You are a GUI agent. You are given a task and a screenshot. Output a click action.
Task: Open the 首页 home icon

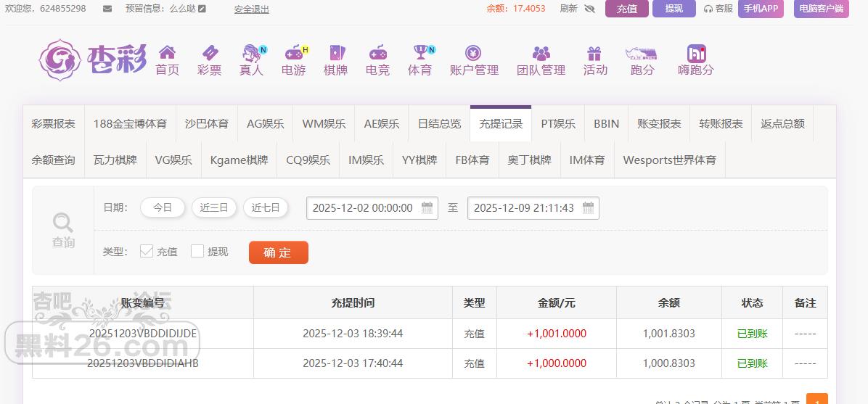point(167,53)
